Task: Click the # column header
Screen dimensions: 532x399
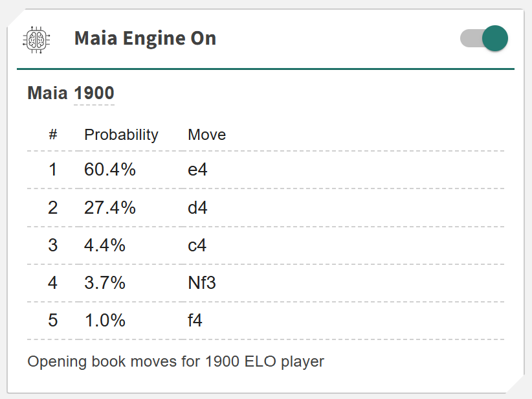Action: coord(53,135)
